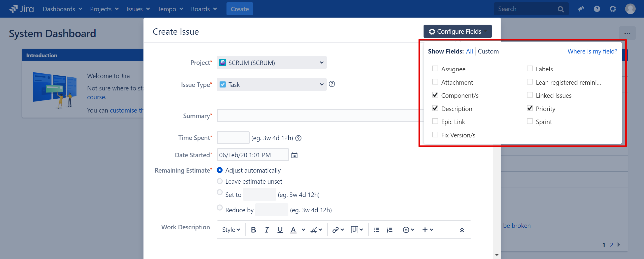The height and width of the screenshot is (259, 644).
Task: Click the Time Spent input field
Action: [233, 138]
